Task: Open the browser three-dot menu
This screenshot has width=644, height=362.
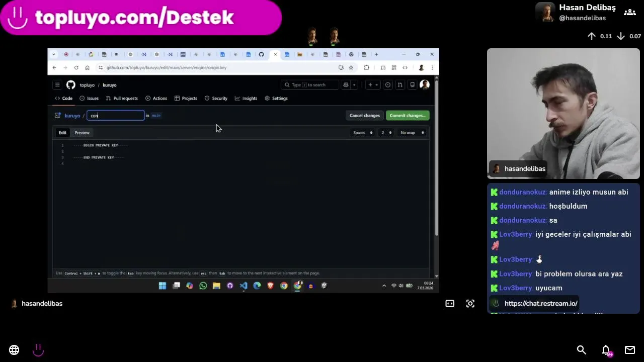Action: click(432, 67)
